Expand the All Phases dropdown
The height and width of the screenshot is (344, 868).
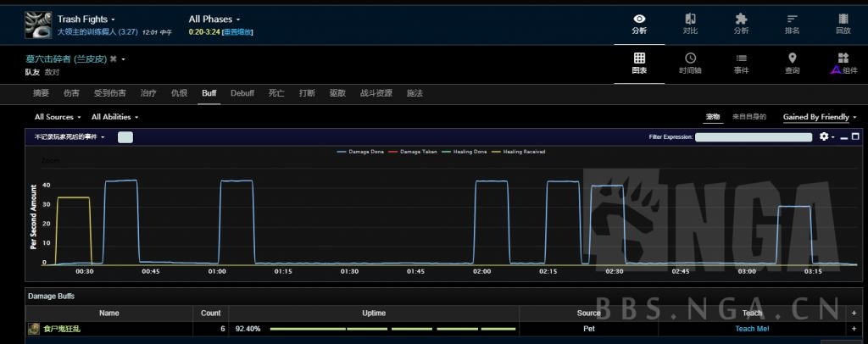(214, 19)
